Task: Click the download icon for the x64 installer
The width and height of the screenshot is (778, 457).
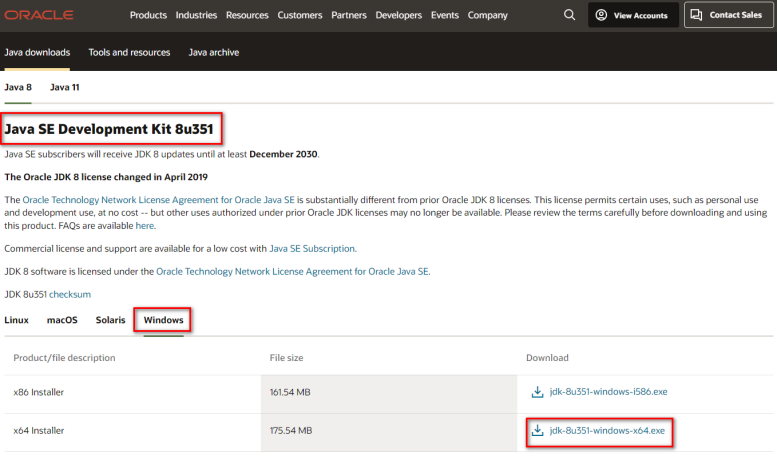Action: click(537, 430)
